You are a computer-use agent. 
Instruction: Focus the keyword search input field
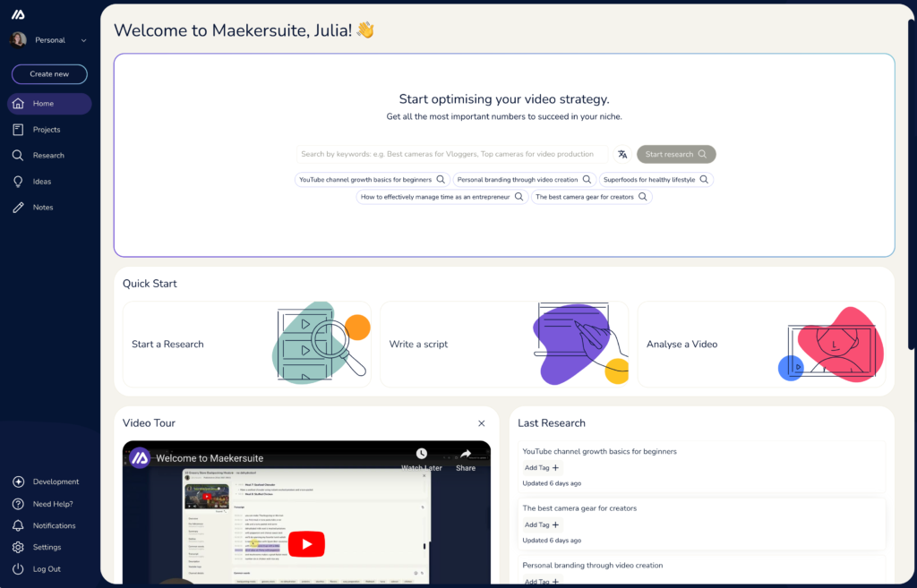point(452,154)
